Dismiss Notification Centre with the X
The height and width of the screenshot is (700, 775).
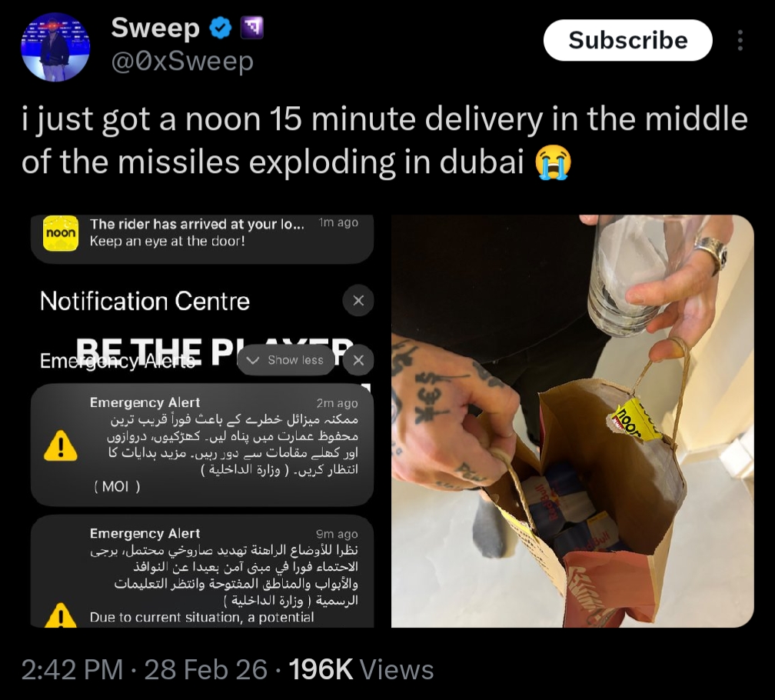[x=358, y=301]
